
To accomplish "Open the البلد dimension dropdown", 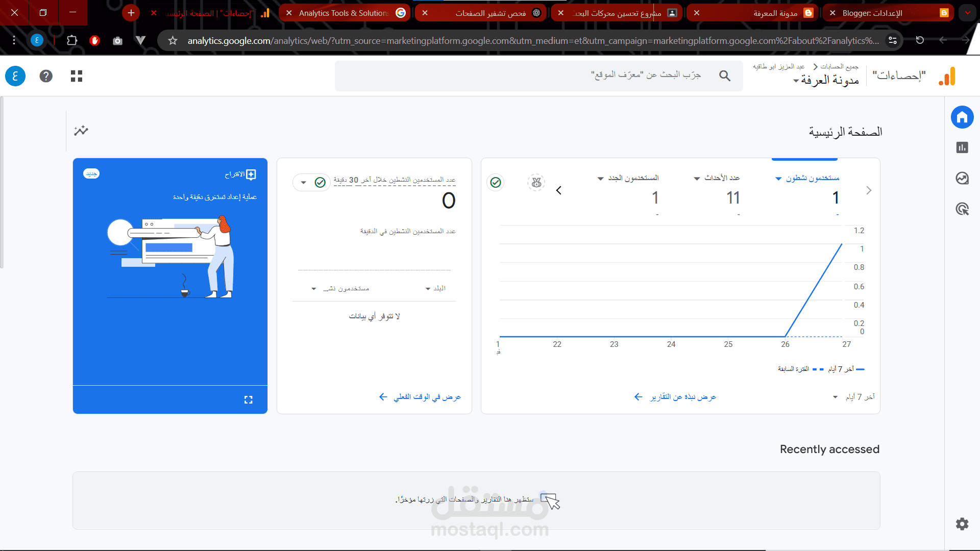I will pyautogui.click(x=436, y=289).
